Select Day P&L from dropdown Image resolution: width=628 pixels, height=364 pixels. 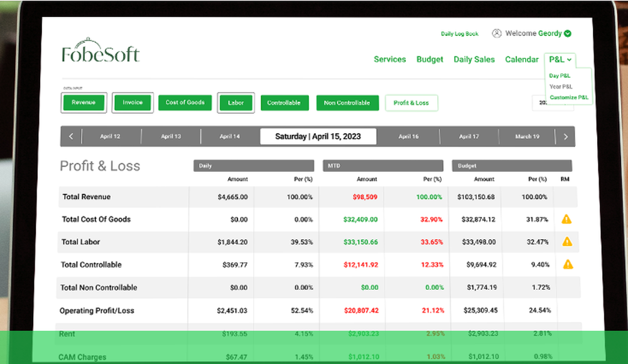pyautogui.click(x=560, y=76)
